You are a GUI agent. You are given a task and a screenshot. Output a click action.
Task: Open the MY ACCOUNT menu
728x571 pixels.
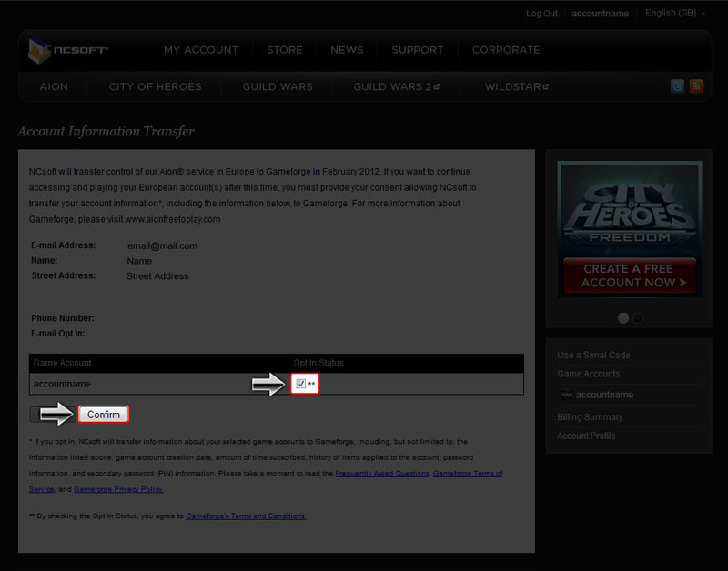pyautogui.click(x=201, y=50)
